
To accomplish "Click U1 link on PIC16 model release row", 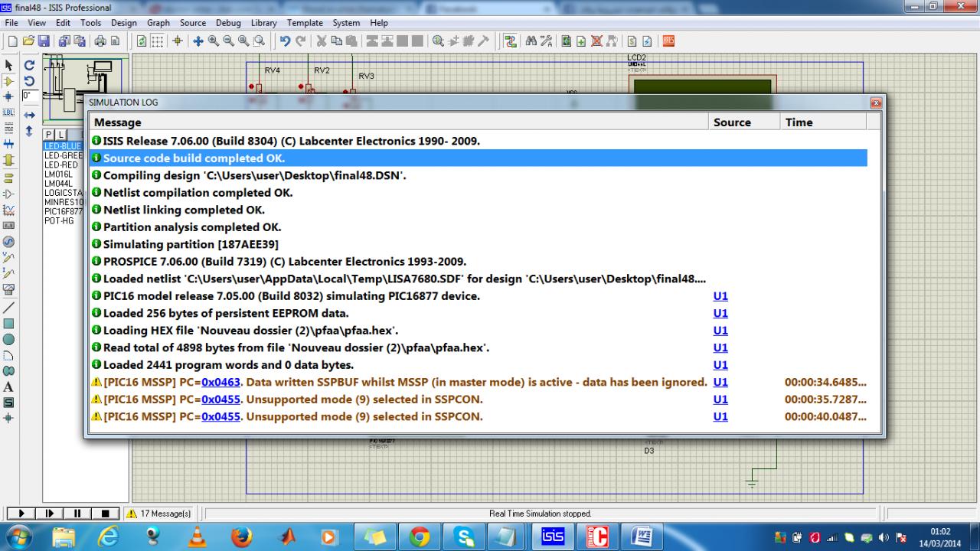I will coord(720,296).
